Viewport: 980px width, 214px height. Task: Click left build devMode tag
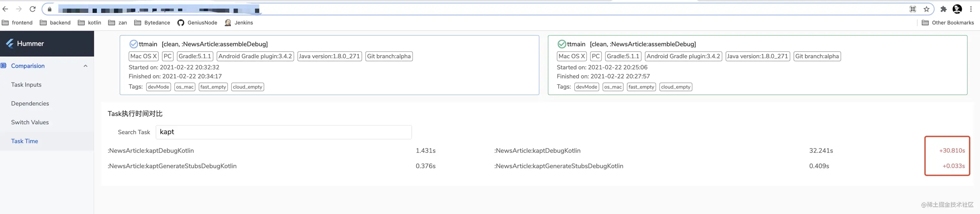click(x=159, y=87)
